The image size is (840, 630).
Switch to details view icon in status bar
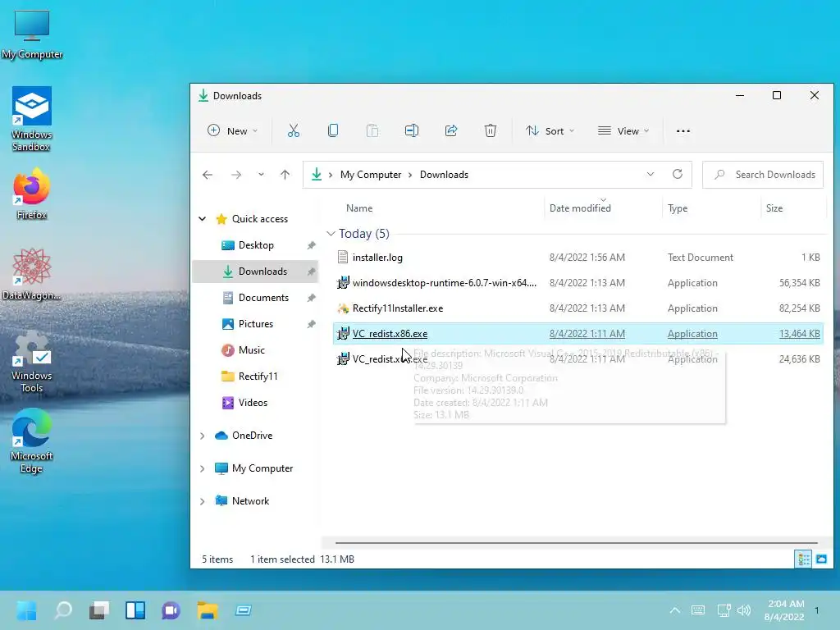(804, 559)
